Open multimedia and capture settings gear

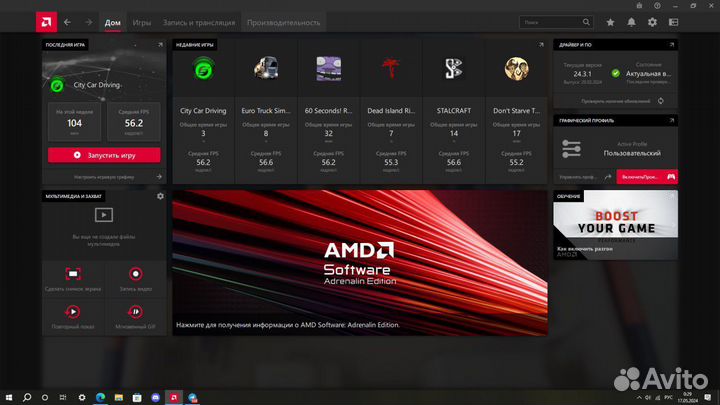pos(160,196)
